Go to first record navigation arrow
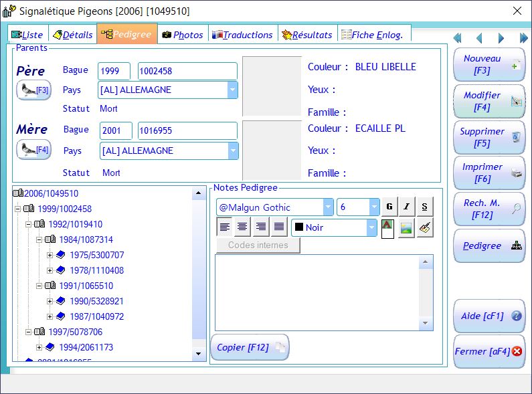532x394 pixels. (x=457, y=38)
